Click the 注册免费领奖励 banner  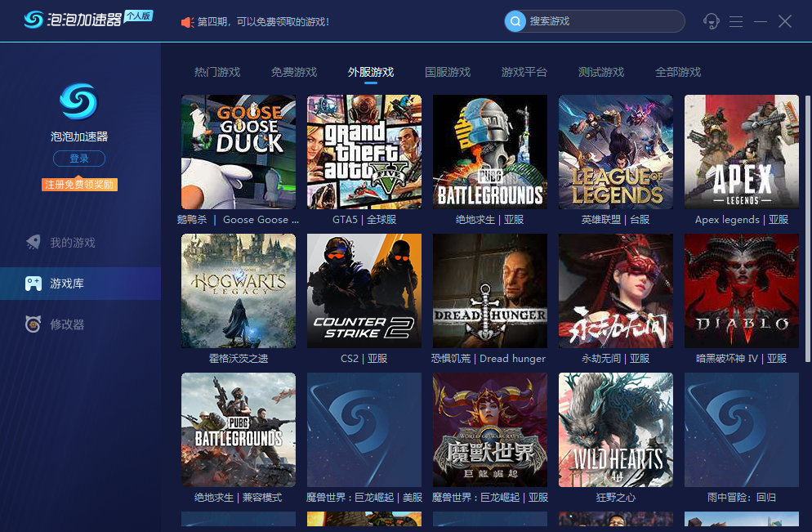[x=80, y=185]
